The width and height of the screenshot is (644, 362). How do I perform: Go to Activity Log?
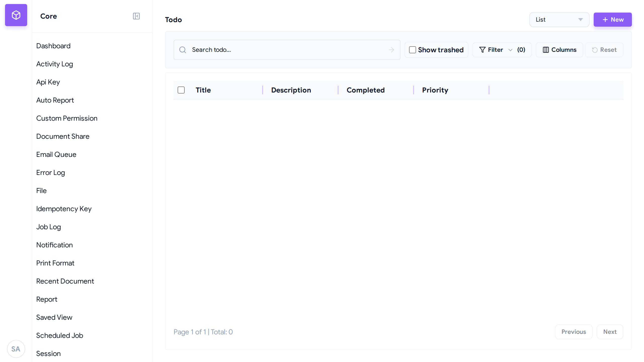pyautogui.click(x=55, y=64)
